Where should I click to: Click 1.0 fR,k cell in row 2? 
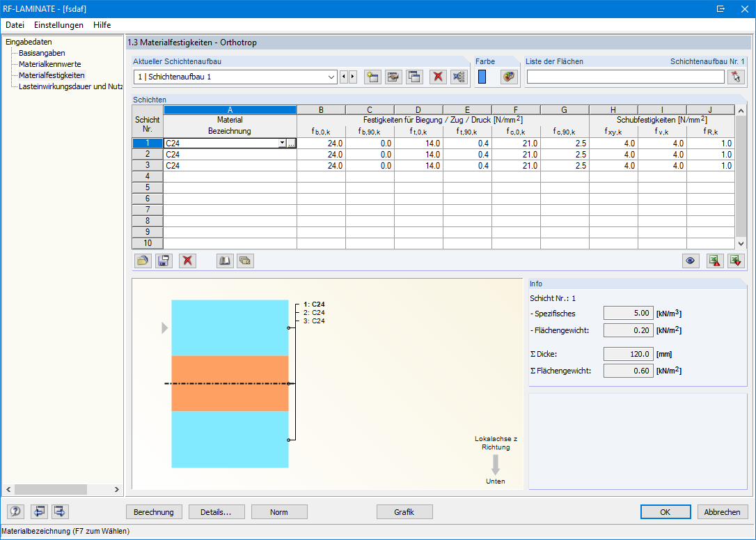point(711,155)
